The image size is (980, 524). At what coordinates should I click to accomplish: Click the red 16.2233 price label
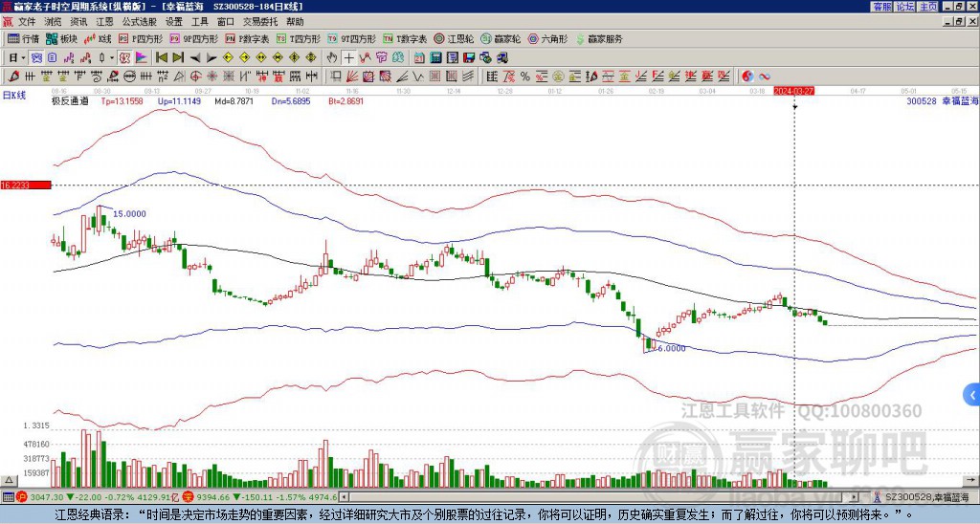[x=25, y=185]
